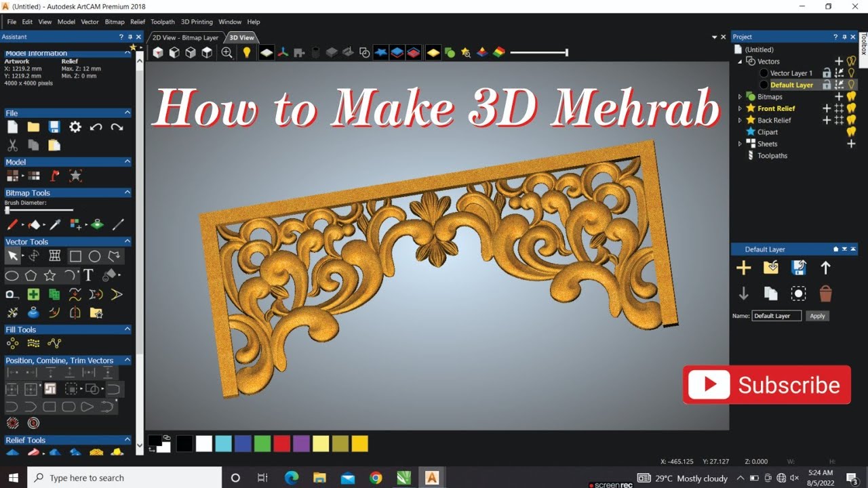Toggle the lock on Default Layer
Screen dimensions: 868x488
[827, 85]
